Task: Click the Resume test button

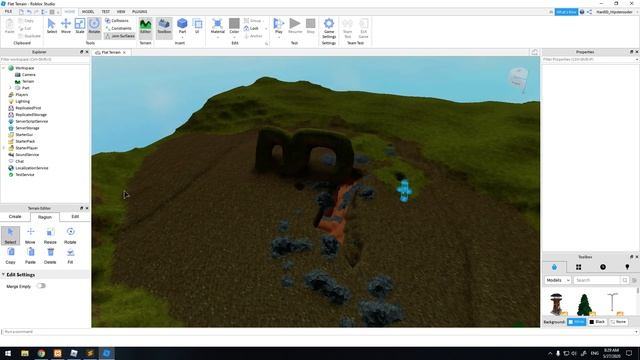Action: tap(295, 26)
